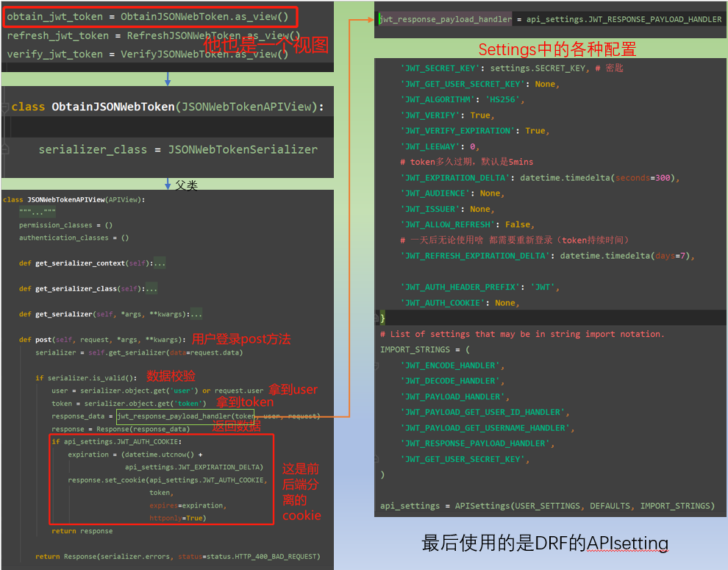Expand the folded get_serializer_context method body
728x570 pixels.
(x=160, y=263)
